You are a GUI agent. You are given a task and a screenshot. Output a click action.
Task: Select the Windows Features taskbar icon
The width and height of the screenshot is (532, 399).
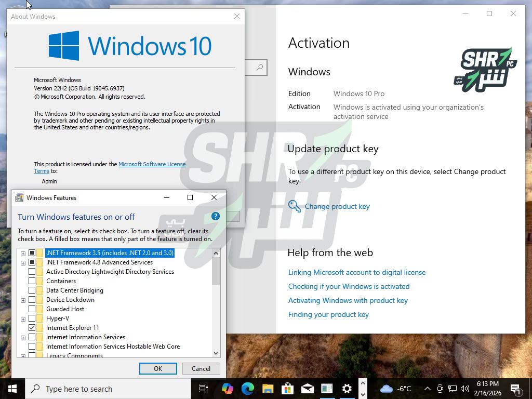point(327,389)
